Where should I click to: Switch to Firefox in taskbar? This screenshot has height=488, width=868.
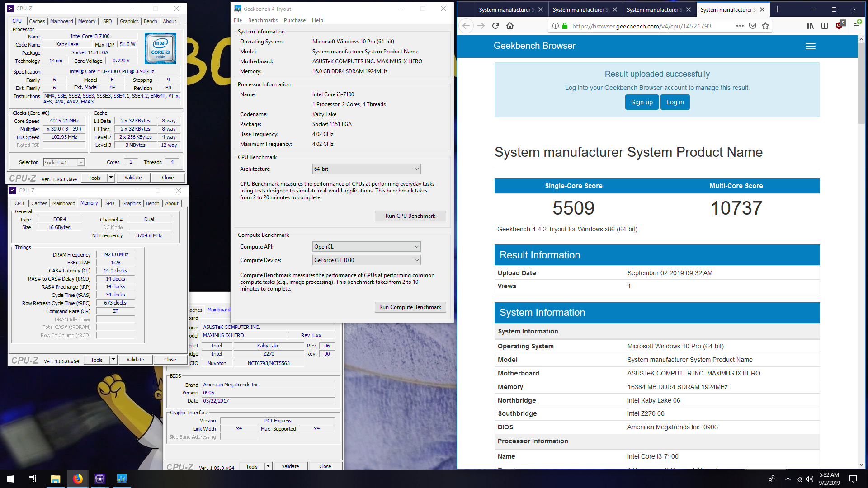(78, 479)
